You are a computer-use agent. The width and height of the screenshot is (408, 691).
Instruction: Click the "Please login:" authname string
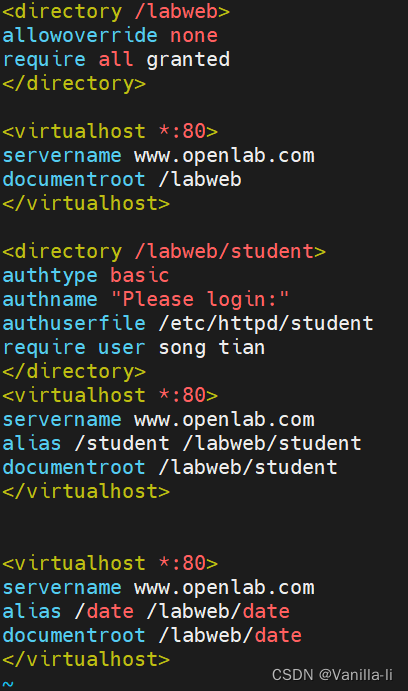pos(200,300)
